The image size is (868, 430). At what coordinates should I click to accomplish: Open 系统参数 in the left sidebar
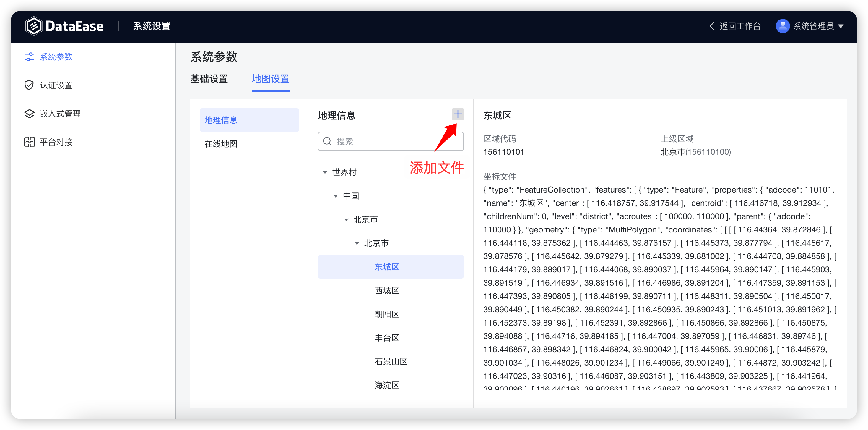click(56, 57)
